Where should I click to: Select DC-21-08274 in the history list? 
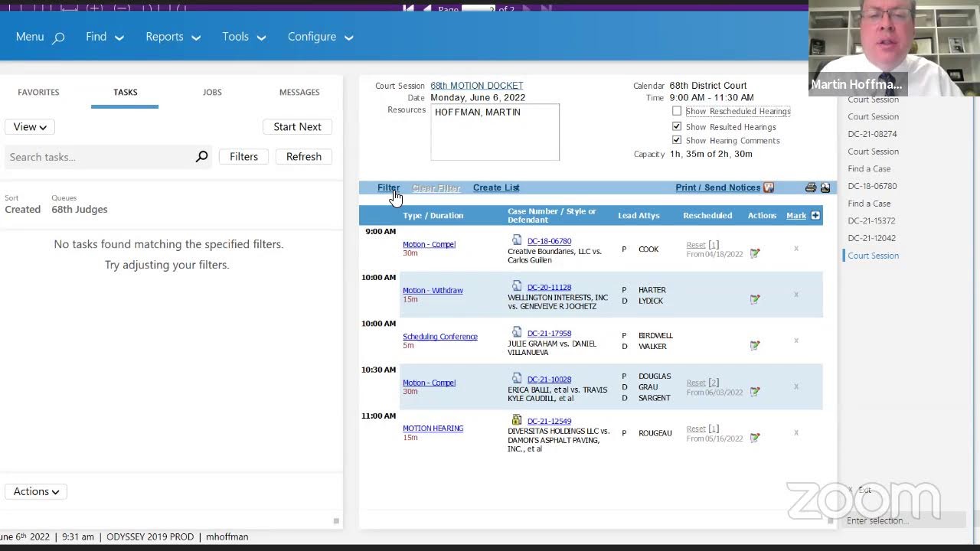[x=872, y=134]
